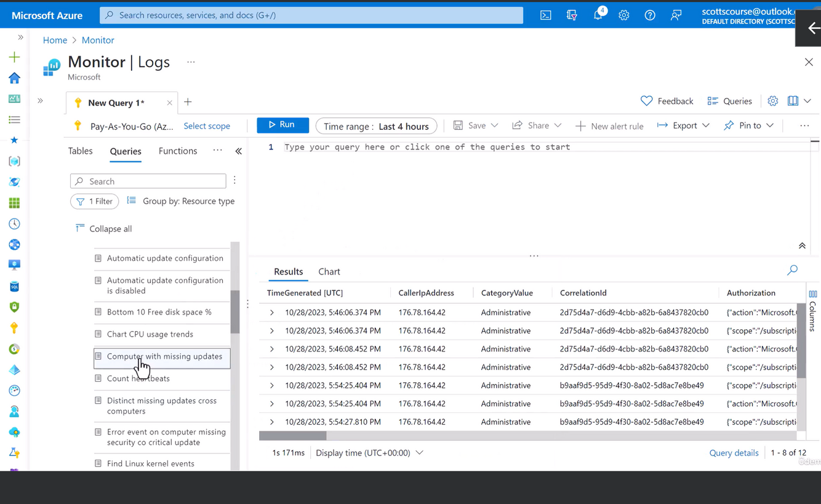Collapse the queries side pane

pos(239,151)
